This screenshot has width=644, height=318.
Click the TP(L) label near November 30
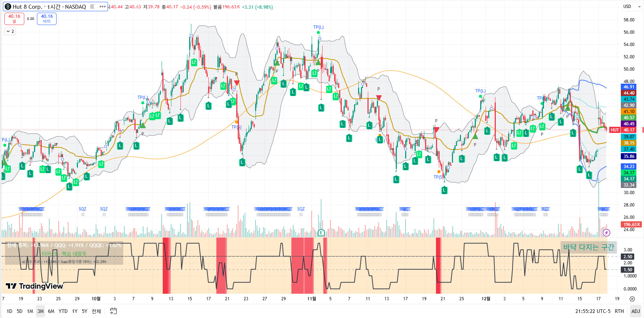coord(480,91)
